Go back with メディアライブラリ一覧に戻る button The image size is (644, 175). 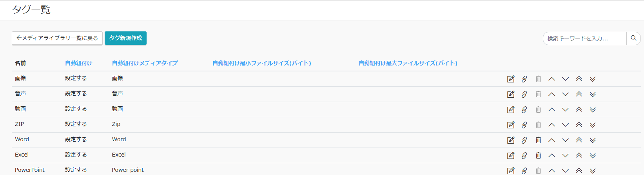point(57,38)
